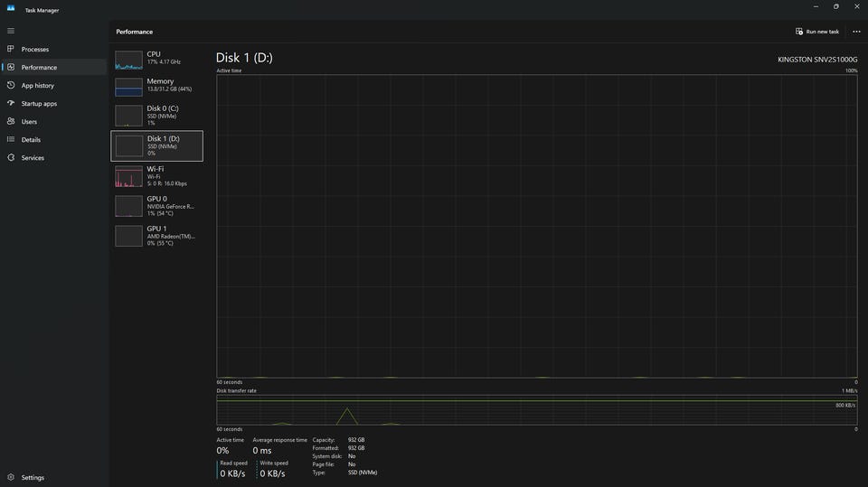The image size is (868, 487).
Task: Click the CPU label in resource list
Action: point(154,54)
